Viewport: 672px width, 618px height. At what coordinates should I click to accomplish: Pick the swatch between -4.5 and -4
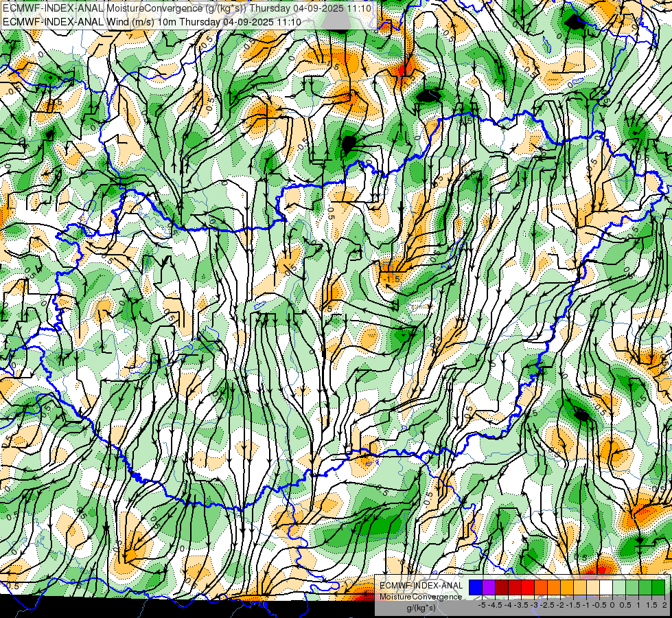click(502, 588)
